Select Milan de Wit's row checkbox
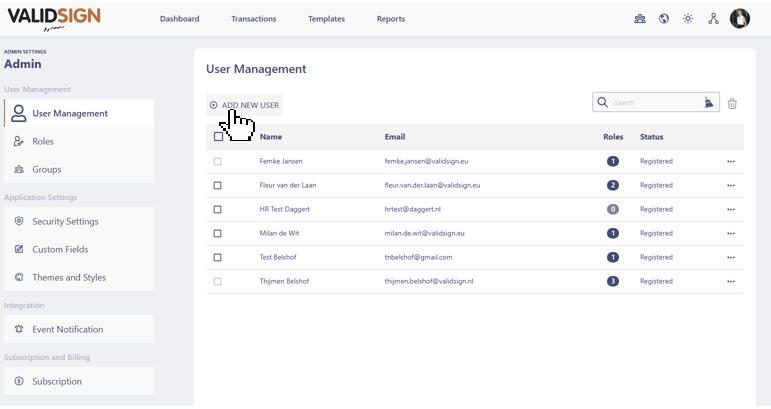 [218, 233]
